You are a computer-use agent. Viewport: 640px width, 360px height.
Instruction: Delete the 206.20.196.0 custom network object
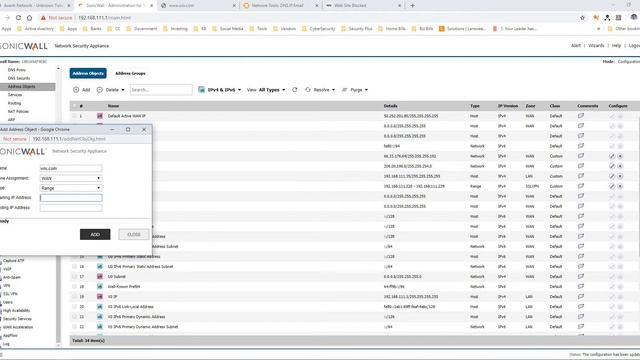tap(620, 166)
